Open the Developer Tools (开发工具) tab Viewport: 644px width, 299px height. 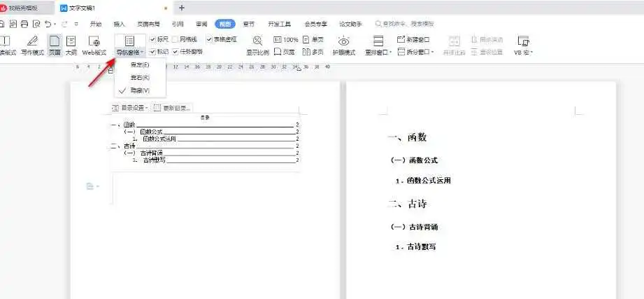click(x=279, y=25)
